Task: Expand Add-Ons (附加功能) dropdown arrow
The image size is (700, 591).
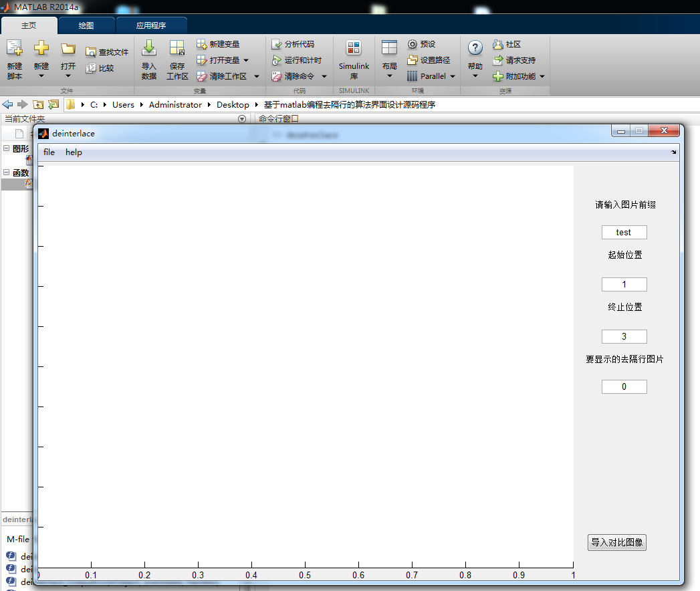Action: [542, 76]
